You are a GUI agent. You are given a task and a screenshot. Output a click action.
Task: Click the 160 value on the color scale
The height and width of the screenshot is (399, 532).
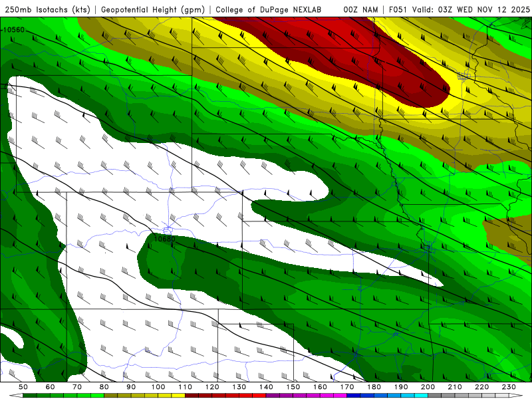[x=320, y=387]
